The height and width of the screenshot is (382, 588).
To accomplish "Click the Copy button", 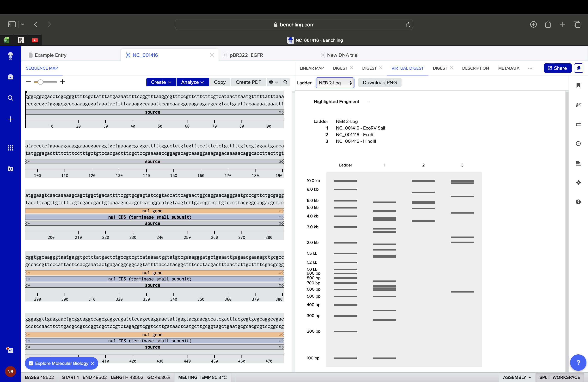I will pos(220,82).
